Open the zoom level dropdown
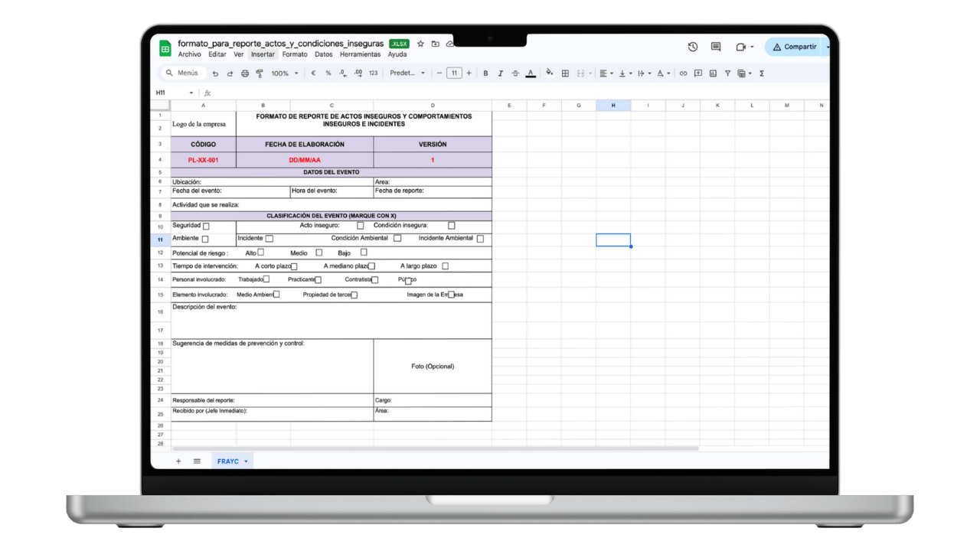Screen dimensions: 980x551 [283, 73]
